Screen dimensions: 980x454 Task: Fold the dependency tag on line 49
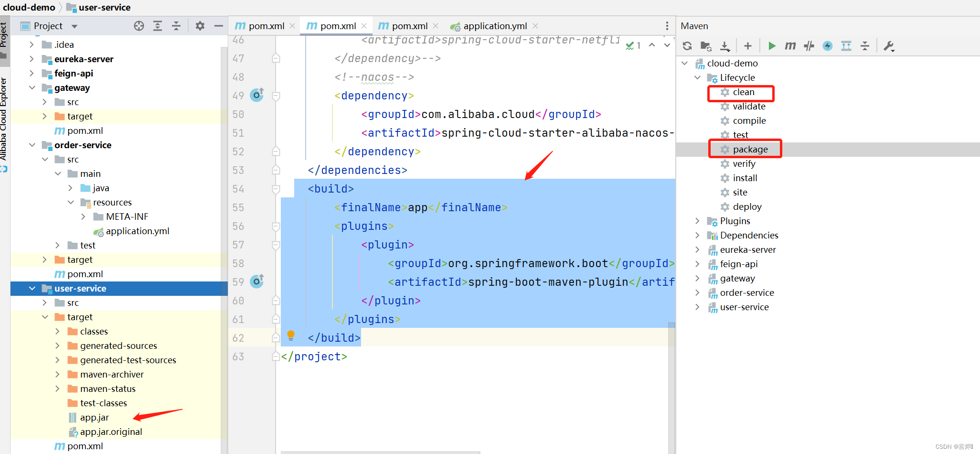[x=276, y=96]
